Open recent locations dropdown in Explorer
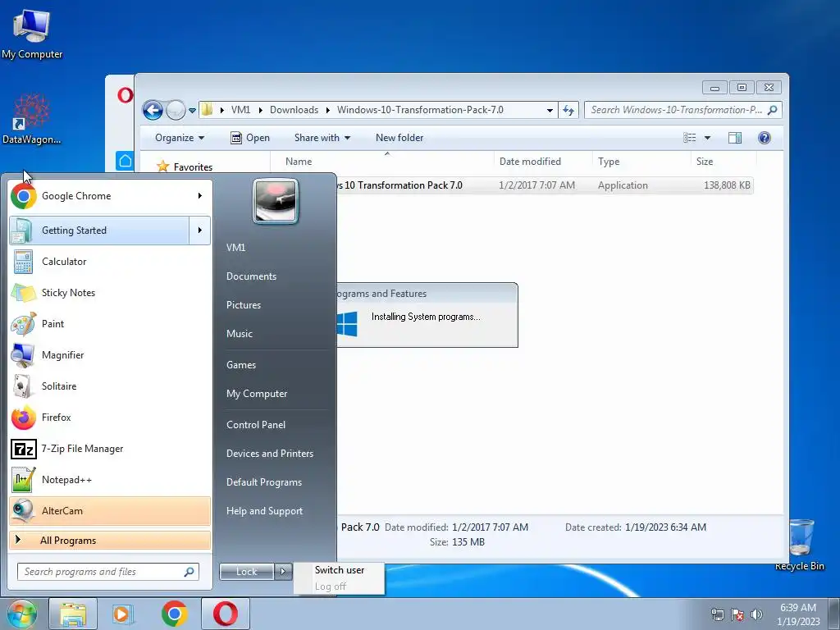The height and width of the screenshot is (630, 840). pos(192,111)
